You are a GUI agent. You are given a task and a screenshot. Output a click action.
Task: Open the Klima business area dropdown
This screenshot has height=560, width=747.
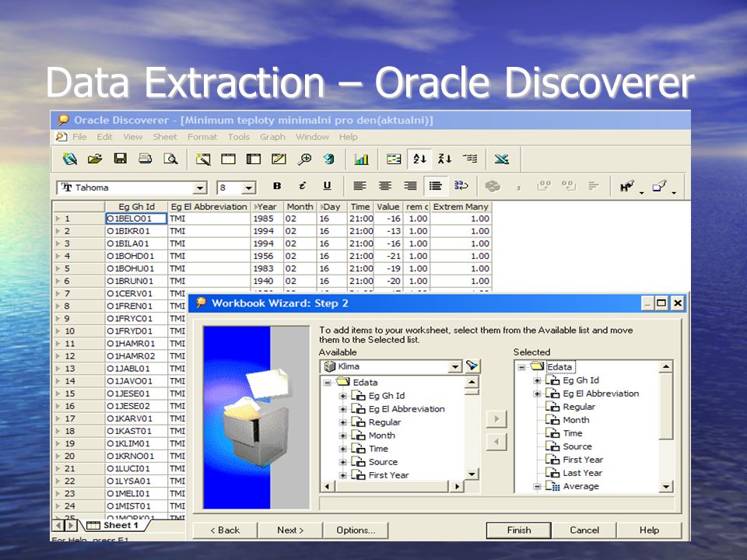[x=455, y=366]
